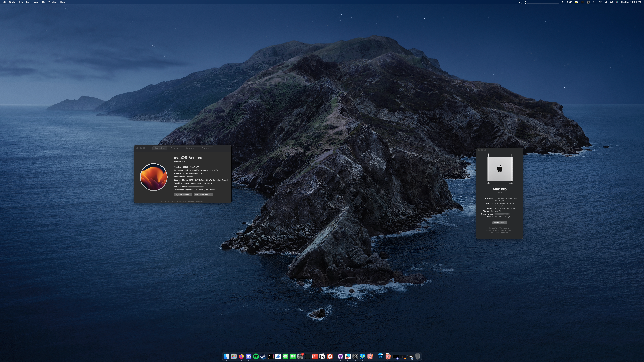Click the MEM meter in menu bar
The image size is (644, 362).
point(521,2)
